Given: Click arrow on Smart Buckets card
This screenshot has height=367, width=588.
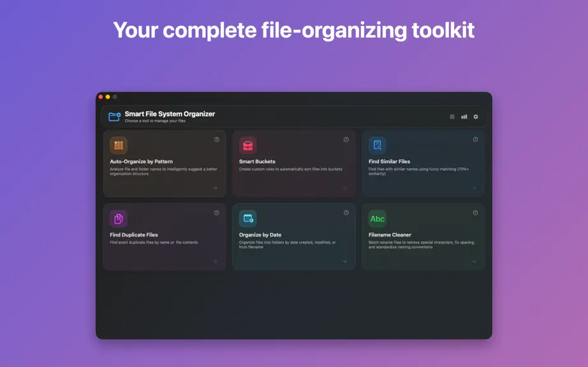Looking at the screenshot, I should (x=344, y=188).
